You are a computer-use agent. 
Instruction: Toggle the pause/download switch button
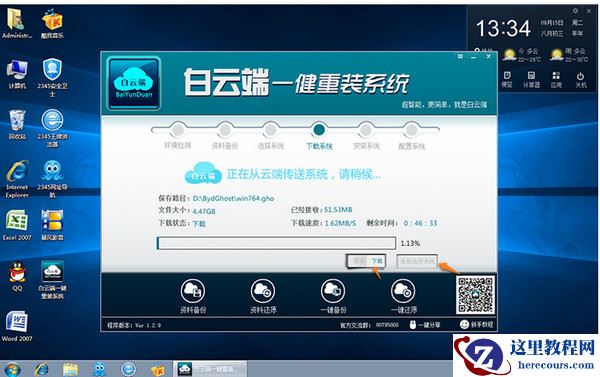point(366,261)
